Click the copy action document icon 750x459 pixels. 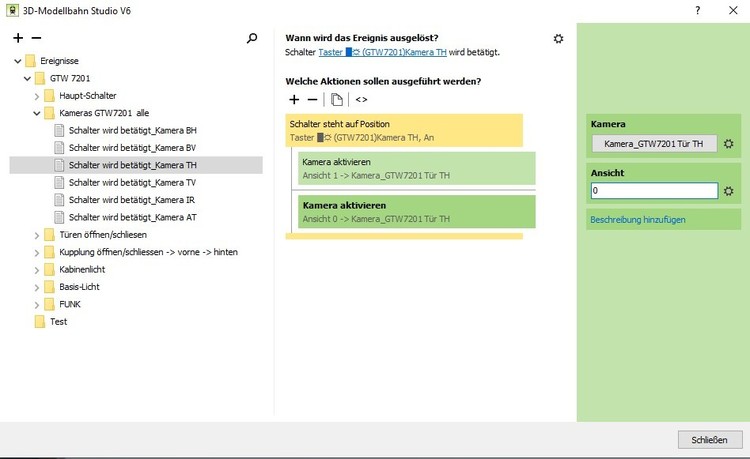click(337, 99)
